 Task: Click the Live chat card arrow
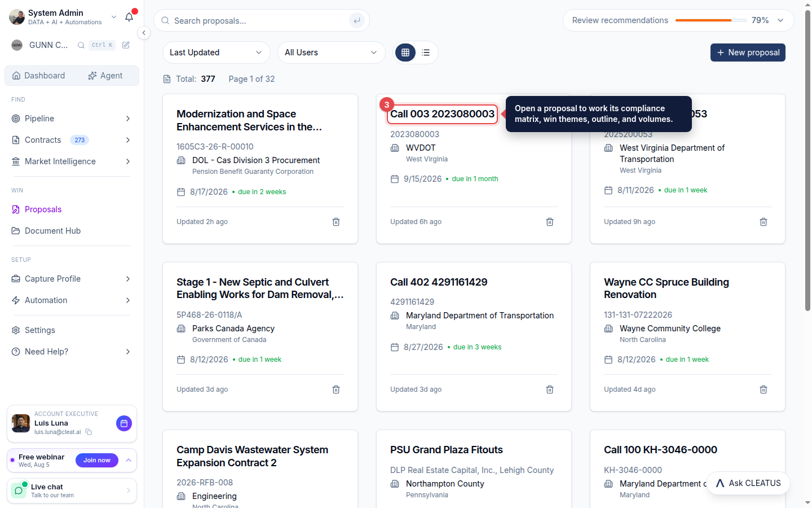(128, 491)
